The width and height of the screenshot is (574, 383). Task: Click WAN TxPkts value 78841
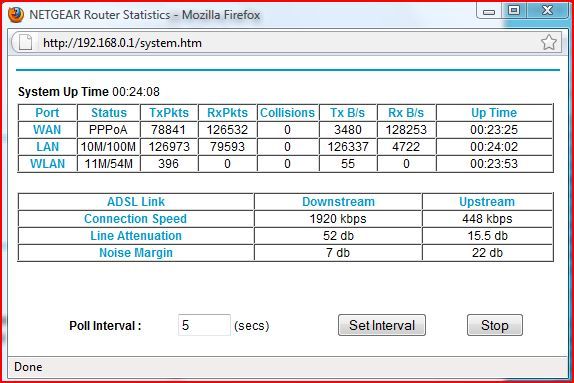168,130
